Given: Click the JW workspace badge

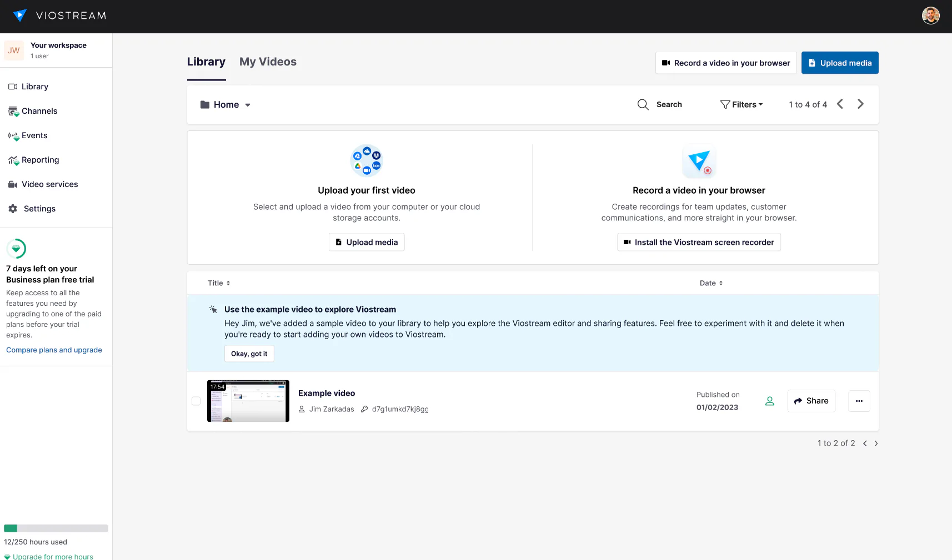Looking at the screenshot, I should coord(14,51).
